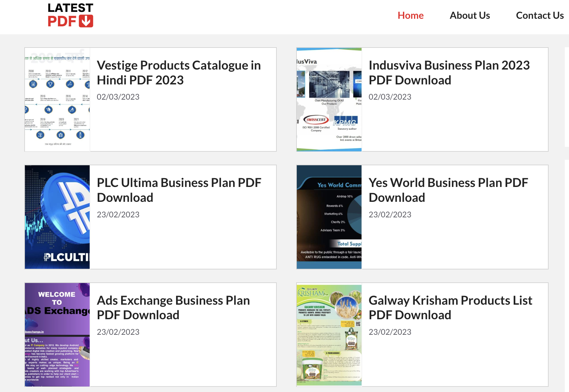This screenshot has height=392, width=569.
Task: Open the Contact Us page
Action: point(540,15)
